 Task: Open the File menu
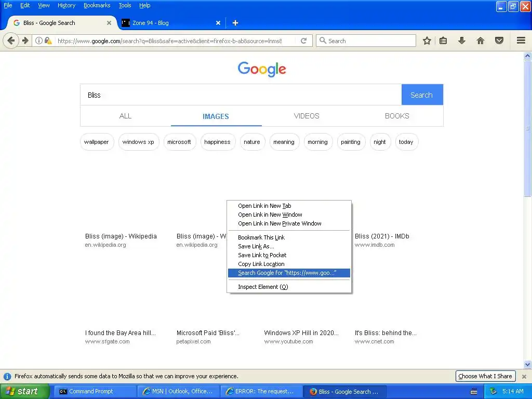(8, 5)
